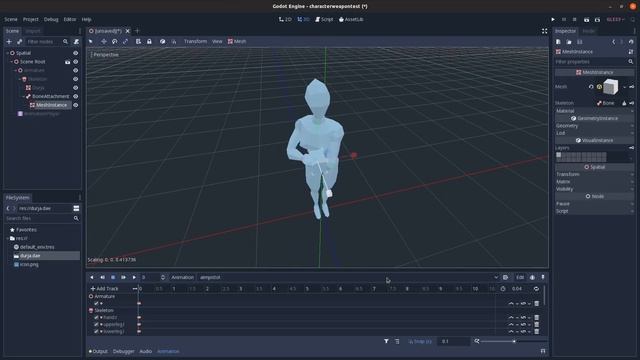This screenshot has height=360, width=640.
Task: Delete the first Skeleton track trash icon
Action: pyautogui.click(x=537, y=317)
